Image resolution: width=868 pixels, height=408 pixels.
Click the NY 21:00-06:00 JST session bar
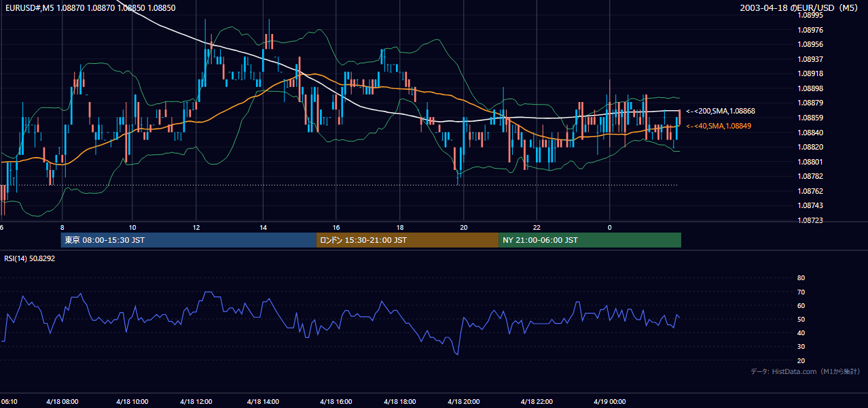pyautogui.click(x=590, y=240)
